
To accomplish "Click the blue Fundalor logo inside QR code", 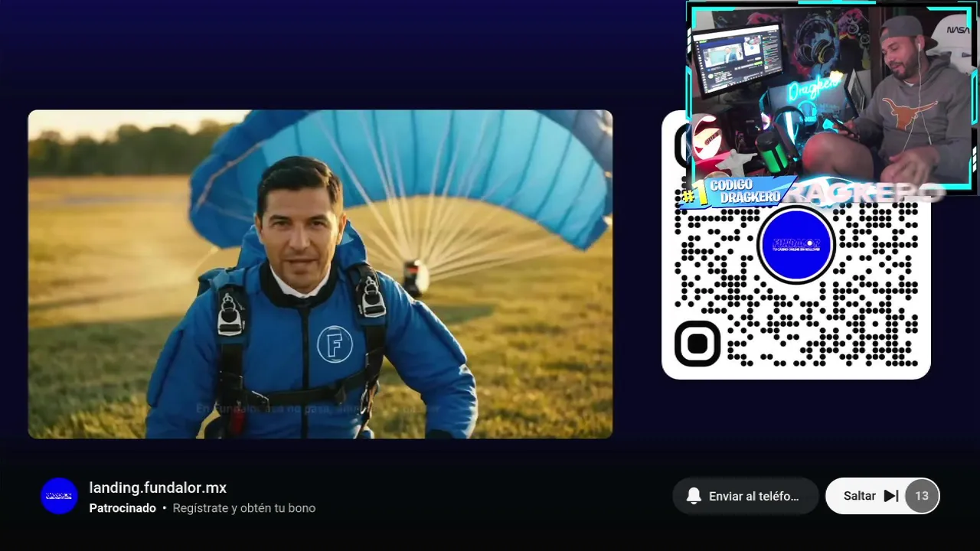I will pyautogui.click(x=795, y=244).
